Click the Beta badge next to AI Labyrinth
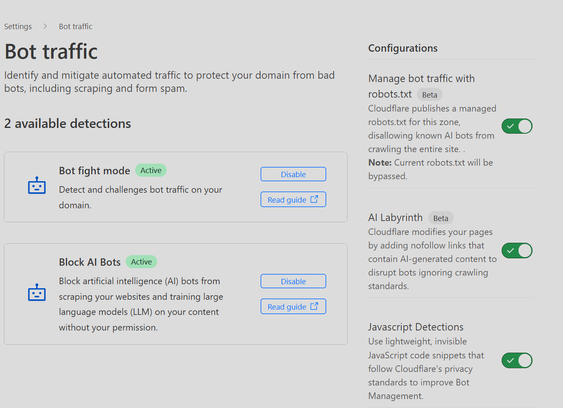Image resolution: width=563 pixels, height=408 pixels. tap(441, 218)
